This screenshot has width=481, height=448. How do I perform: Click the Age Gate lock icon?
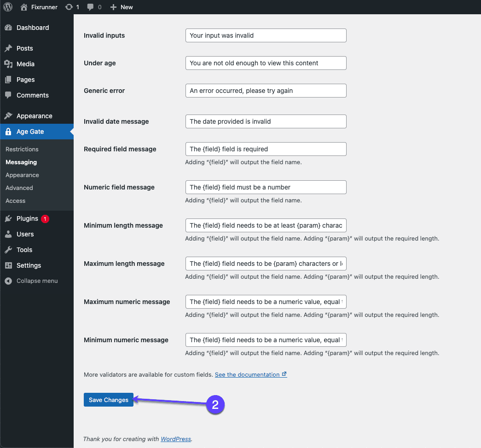pos(8,132)
